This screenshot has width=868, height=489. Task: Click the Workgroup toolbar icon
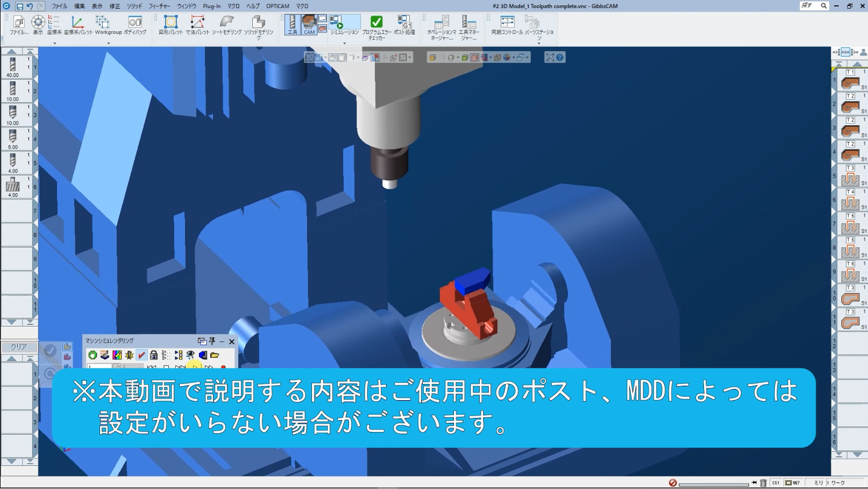108,25
